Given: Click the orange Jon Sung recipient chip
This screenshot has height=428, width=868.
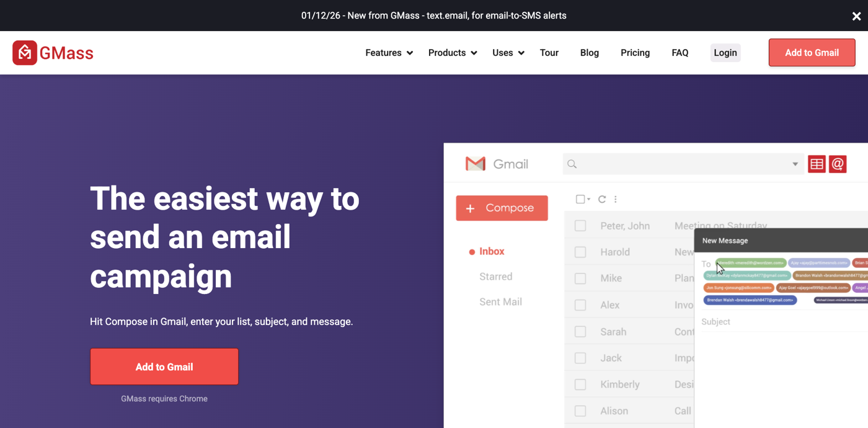Looking at the screenshot, I should [x=739, y=288].
